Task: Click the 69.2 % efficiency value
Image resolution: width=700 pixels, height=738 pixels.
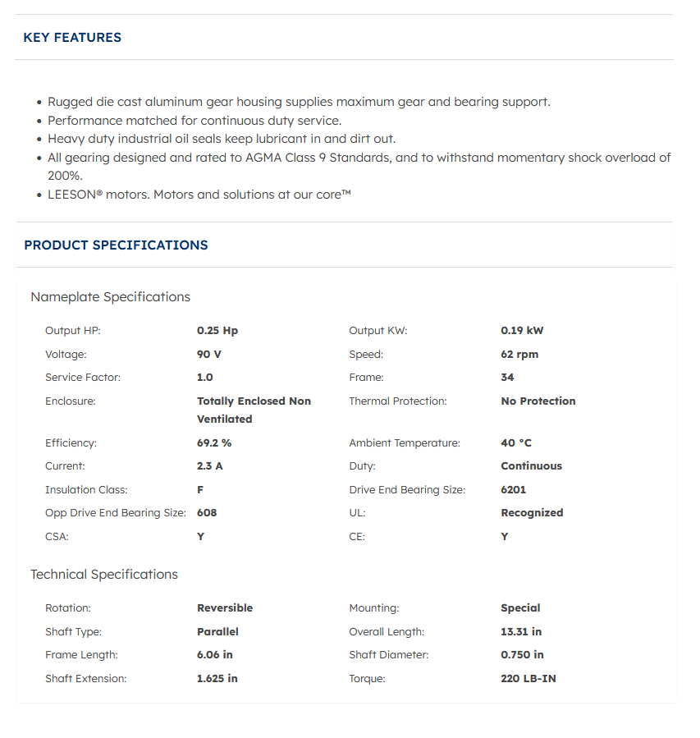Action: coord(214,443)
